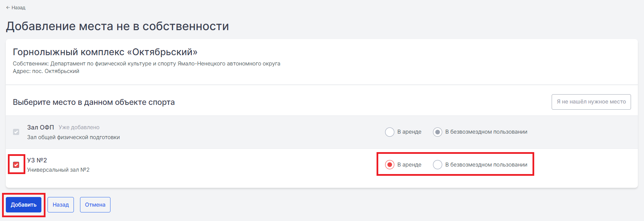Click the Горнолыжный комплекс «Октябрьский» heading
Viewport: 644px width, 221px height.
pos(105,52)
